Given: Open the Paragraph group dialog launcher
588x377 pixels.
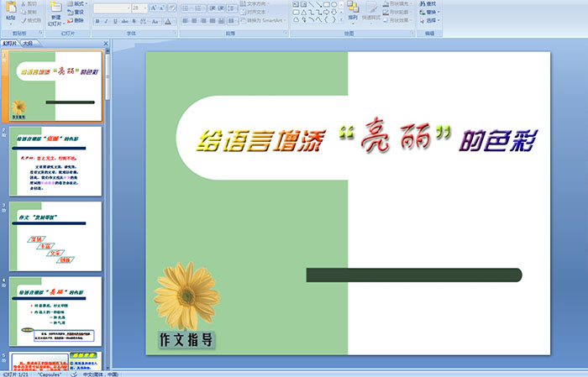Looking at the screenshot, I should tap(286, 33).
